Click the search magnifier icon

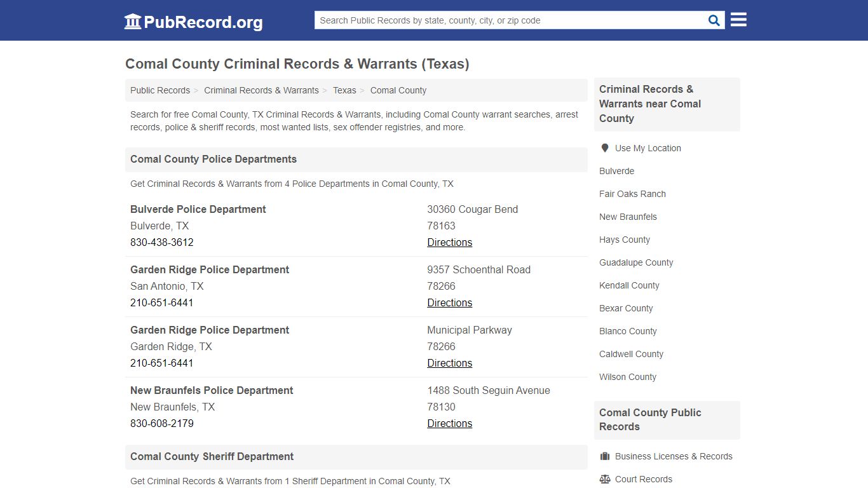click(714, 20)
